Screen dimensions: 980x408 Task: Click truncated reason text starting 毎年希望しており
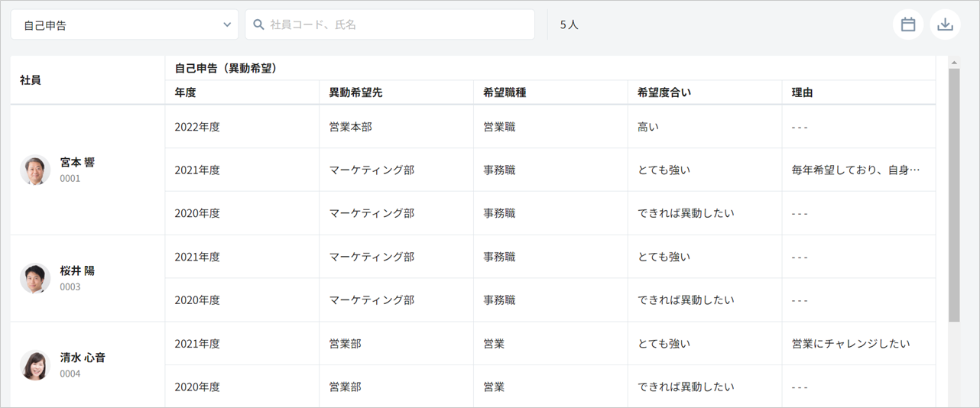pyautogui.click(x=855, y=170)
